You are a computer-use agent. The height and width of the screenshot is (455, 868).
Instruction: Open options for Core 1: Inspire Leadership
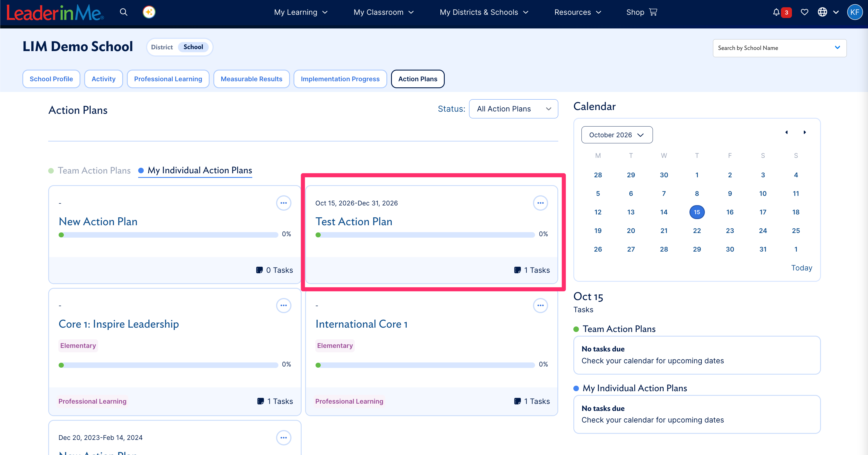pyautogui.click(x=283, y=306)
